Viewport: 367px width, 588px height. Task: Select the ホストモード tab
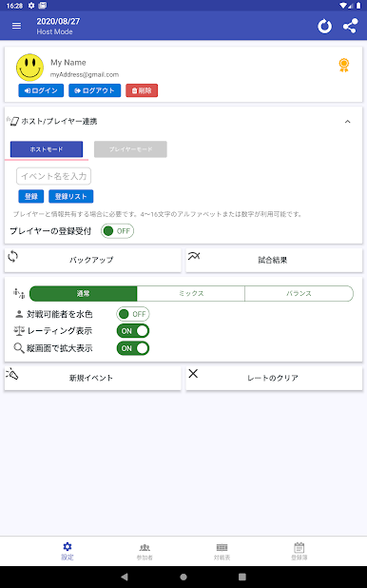47,149
